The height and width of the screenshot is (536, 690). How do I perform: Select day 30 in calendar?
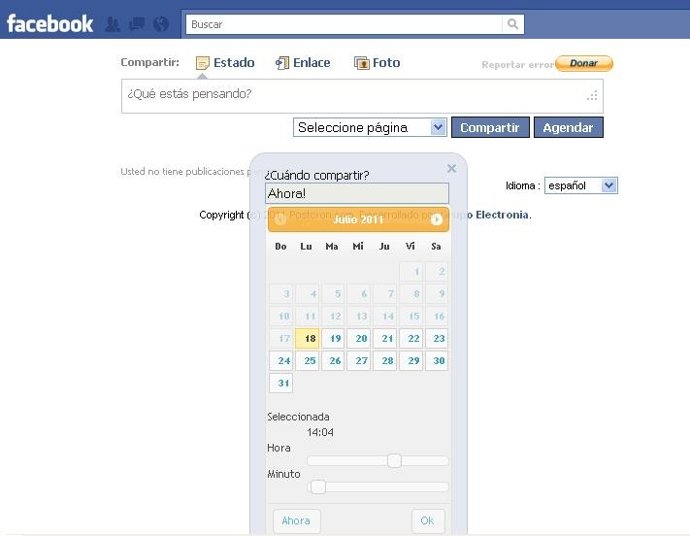coord(437,361)
